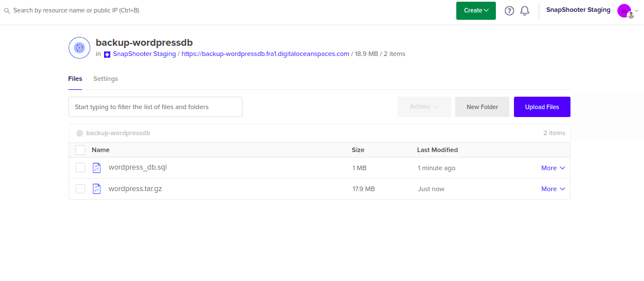The width and height of the screenshot is (644, 281).
Task: Click the Name column header
Action: [x=101, y=150]
